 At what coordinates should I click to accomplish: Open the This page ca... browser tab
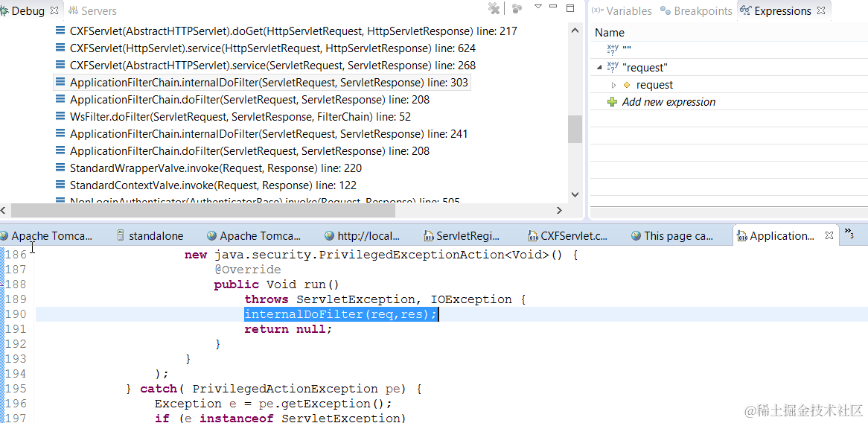point(673,236)
